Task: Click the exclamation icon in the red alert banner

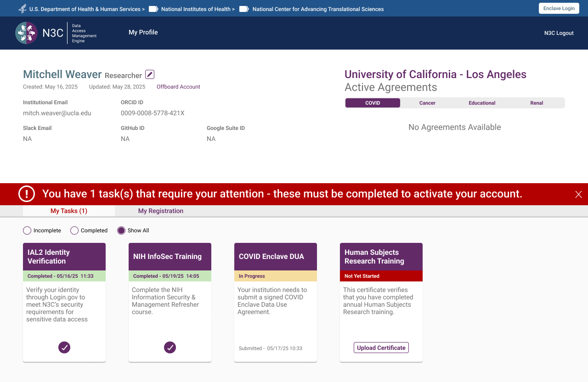Action: pos(27,194)
